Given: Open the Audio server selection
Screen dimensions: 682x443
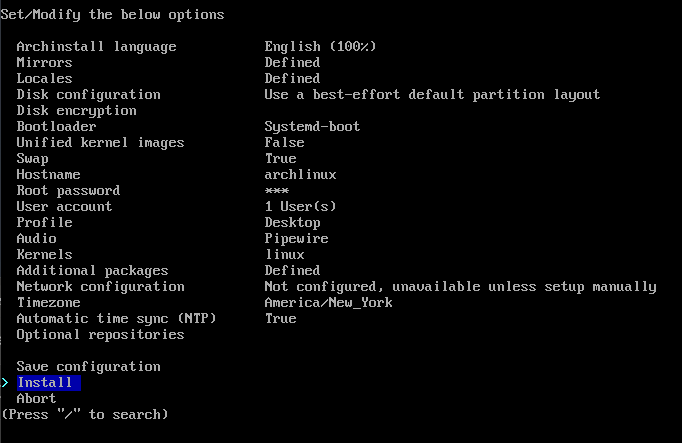Looking at the screenshot, I should click(x=37, y=239).
